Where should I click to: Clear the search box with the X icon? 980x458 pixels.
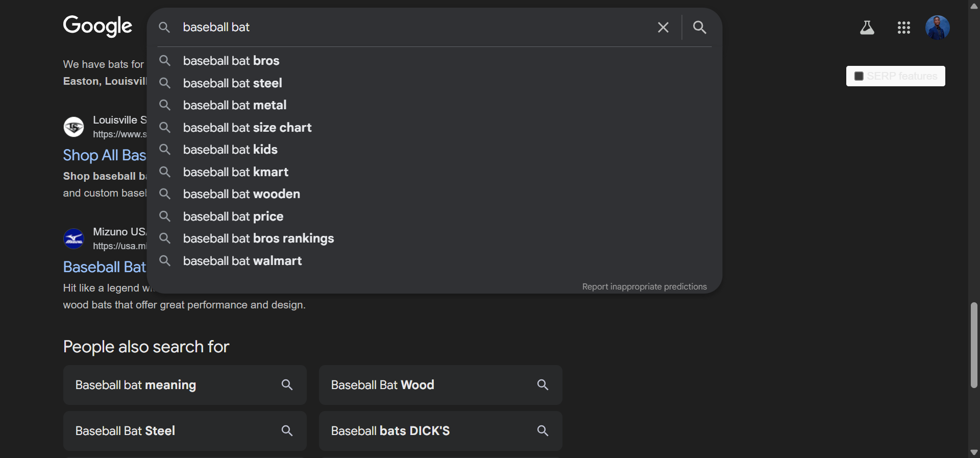(663, 28)
